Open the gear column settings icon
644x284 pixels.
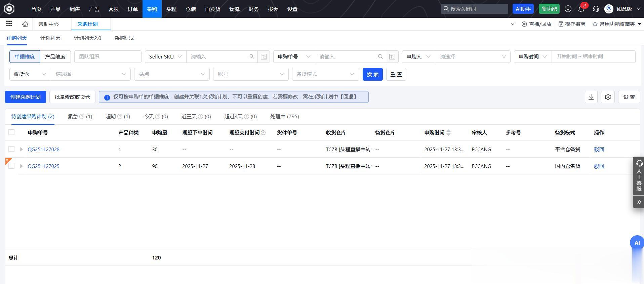click(608, 97)
